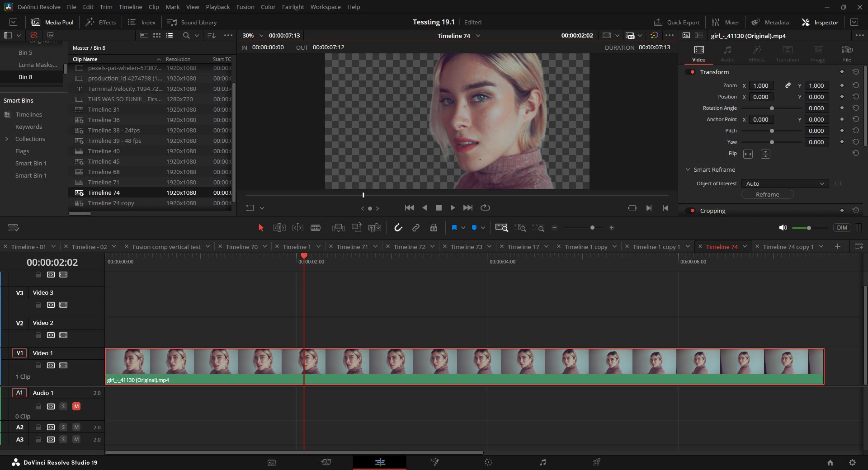Viewport: 868px width, 470px height.
Task: Adjust the monitor volume slider
Action: pos(809,228)
